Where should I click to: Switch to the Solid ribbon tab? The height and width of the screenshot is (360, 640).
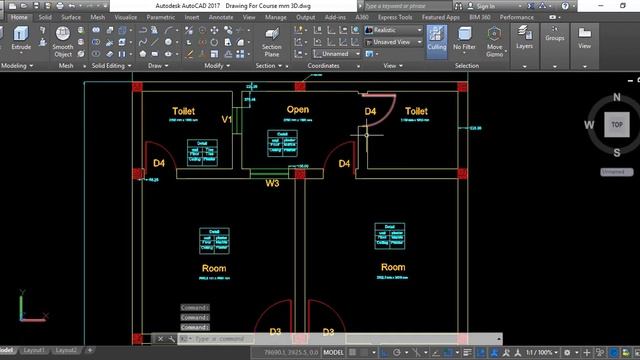coord(45,17)
